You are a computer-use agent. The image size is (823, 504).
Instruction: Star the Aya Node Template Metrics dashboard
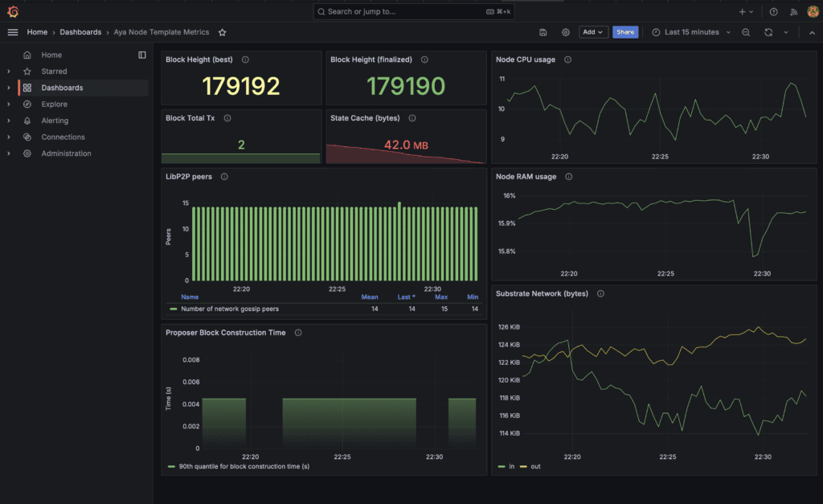[x=223, y=32]
